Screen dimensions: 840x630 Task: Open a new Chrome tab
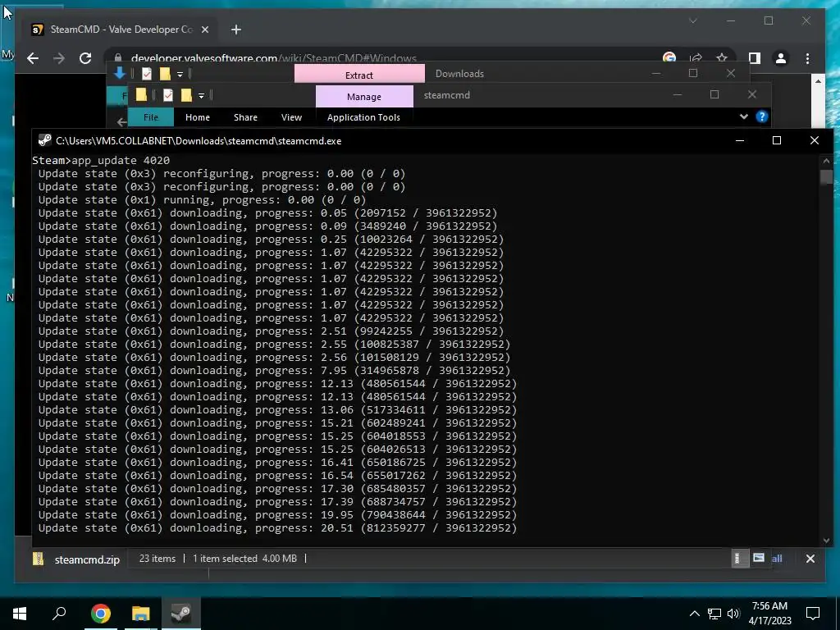point(236,30)
